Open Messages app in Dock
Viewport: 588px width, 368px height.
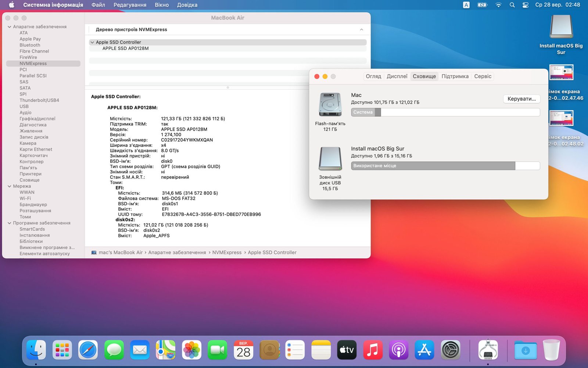114,350
